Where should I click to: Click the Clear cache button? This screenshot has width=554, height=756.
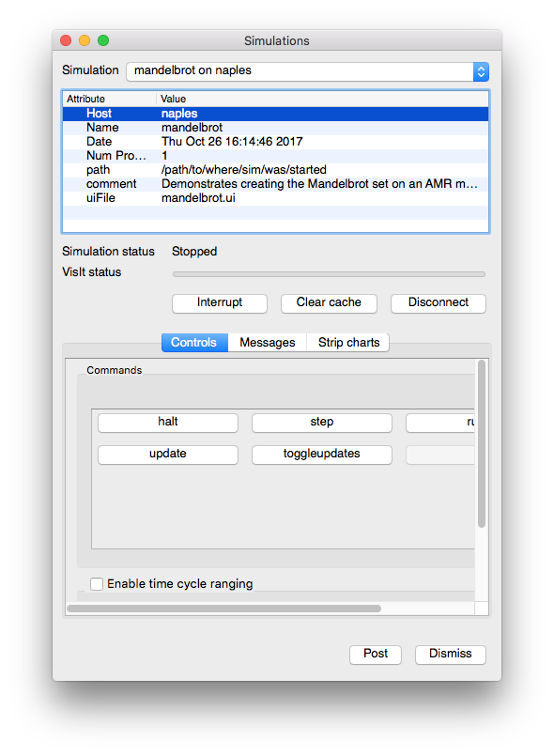329,302
